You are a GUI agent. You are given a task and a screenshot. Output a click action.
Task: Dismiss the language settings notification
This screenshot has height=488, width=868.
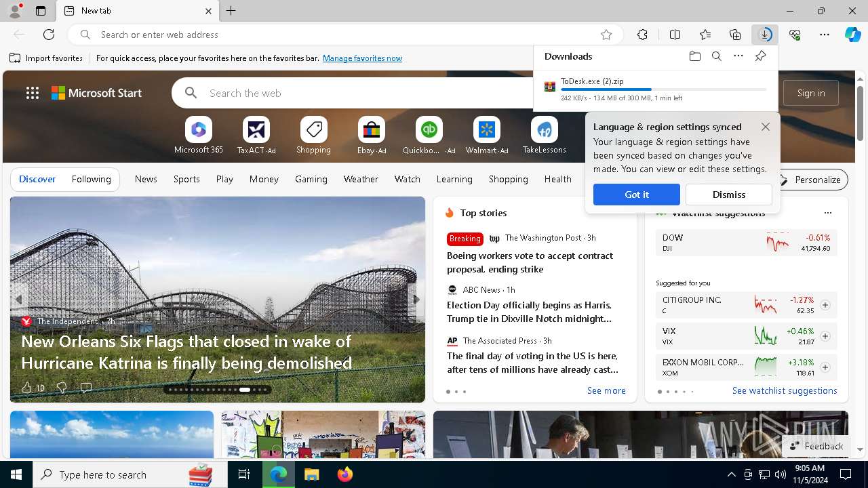click(729, 195)
